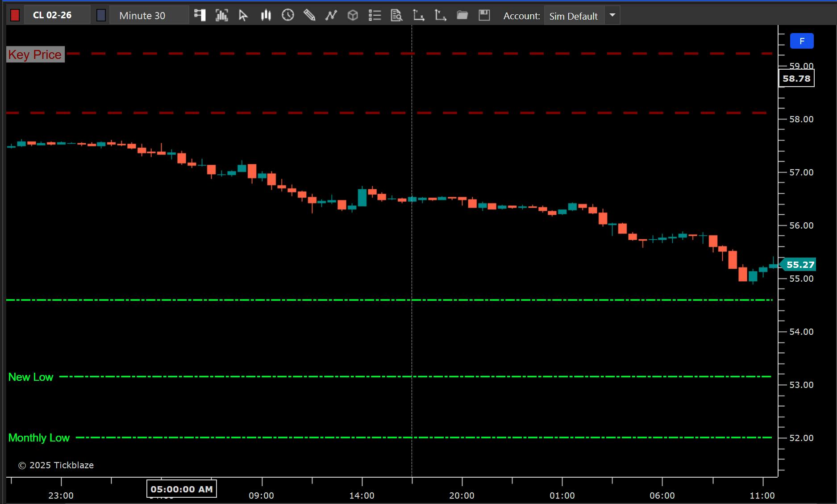837x504 pixels.
Task: Open a saved workspace via folder icon
Action: (462, 15)
